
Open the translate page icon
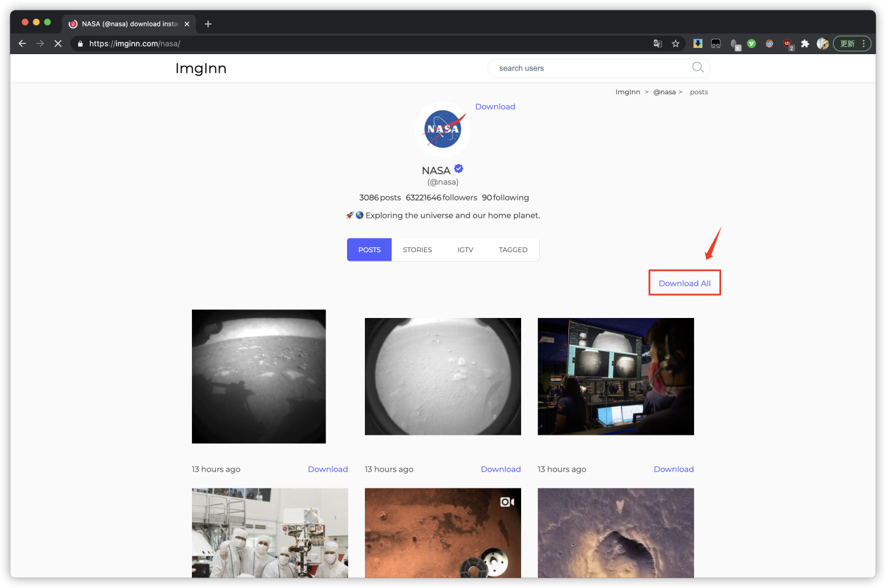pos(658,44)
